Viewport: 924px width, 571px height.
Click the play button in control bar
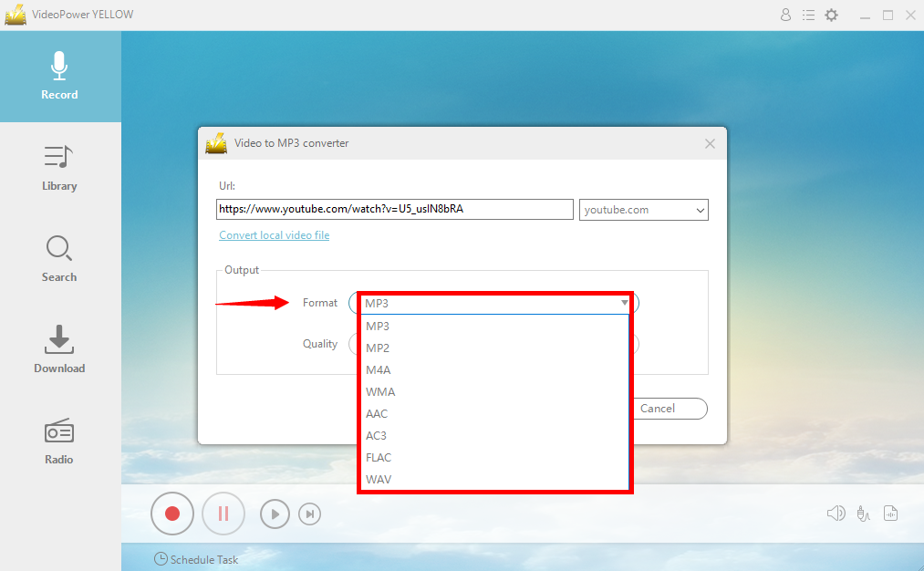(x=275, y=514)
